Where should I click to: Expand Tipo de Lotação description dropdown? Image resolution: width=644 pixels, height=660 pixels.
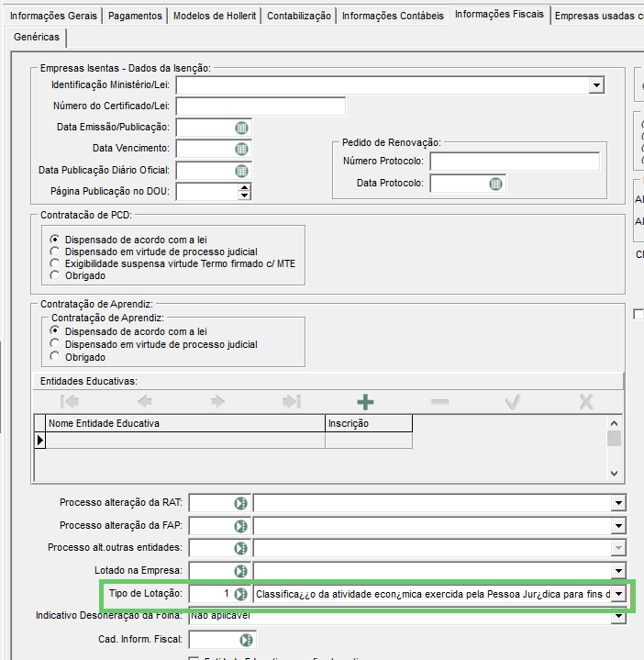pyautogui.click(x=618, y=594)
